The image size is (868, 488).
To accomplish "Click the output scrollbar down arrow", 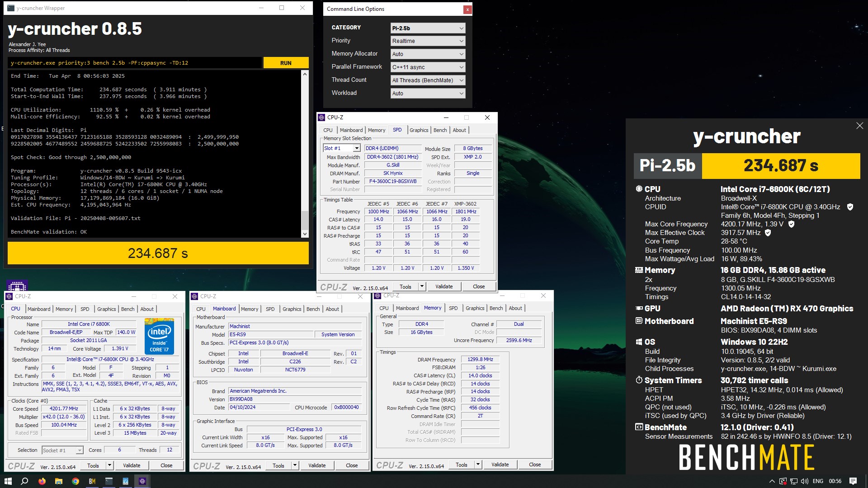I will coord(305,234).
